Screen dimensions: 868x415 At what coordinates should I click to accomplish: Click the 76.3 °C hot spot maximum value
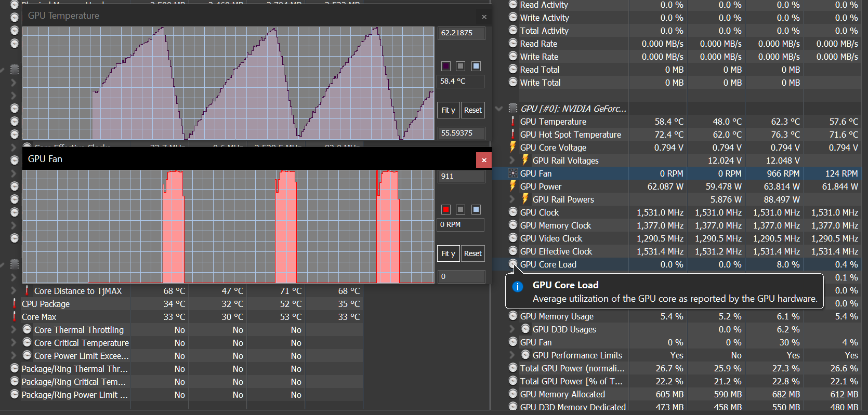785,135
